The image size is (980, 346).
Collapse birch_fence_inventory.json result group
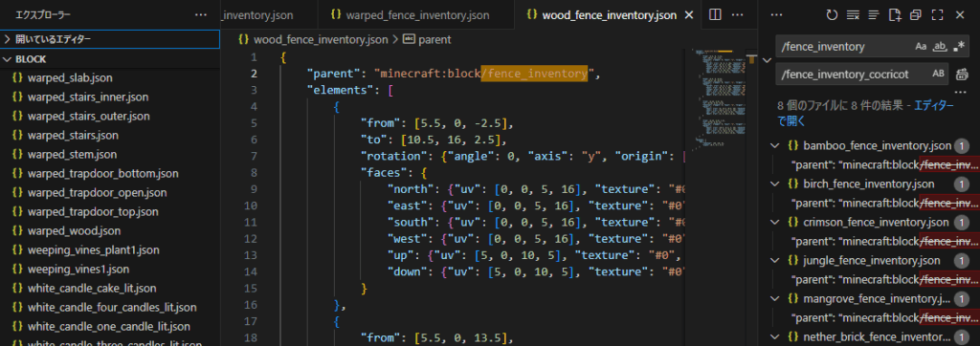pos(775,184)
